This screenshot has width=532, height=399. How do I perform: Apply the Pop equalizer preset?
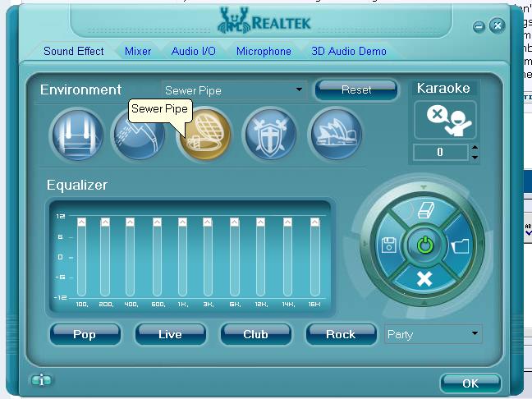point(85,334)
